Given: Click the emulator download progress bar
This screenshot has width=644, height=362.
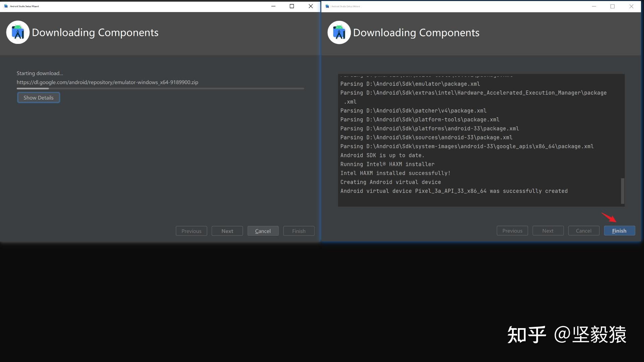Looking at the screenshot, I should pyautogui.click(x=160, y=88).
